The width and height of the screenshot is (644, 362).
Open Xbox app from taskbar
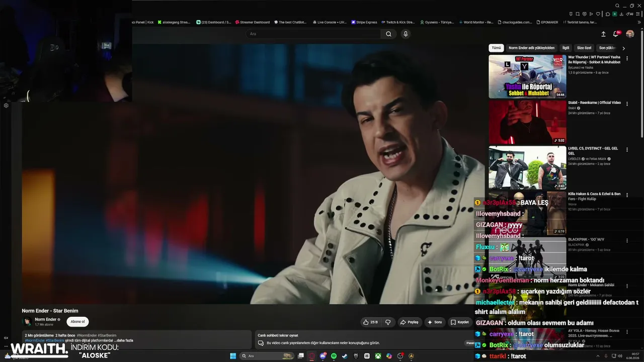click(x=378, y=356)
